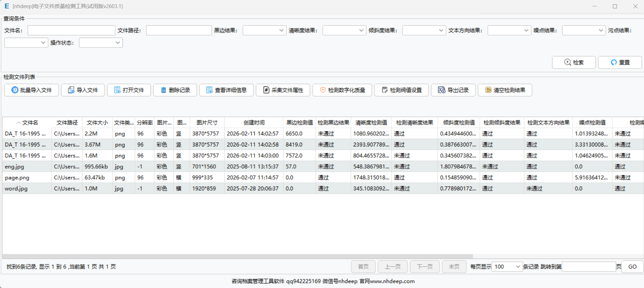Select the page.png file row
The image size is (644, 288).
323,177
